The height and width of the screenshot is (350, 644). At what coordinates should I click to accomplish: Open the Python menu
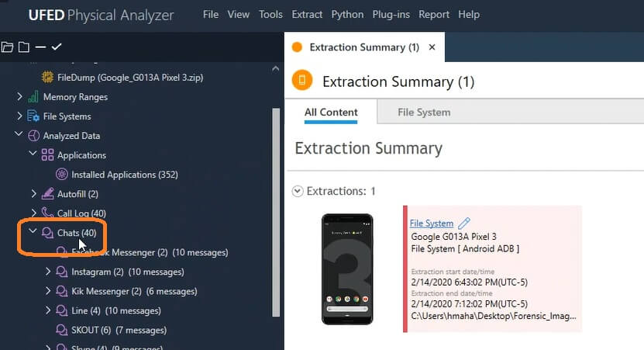tap(347, 15)
